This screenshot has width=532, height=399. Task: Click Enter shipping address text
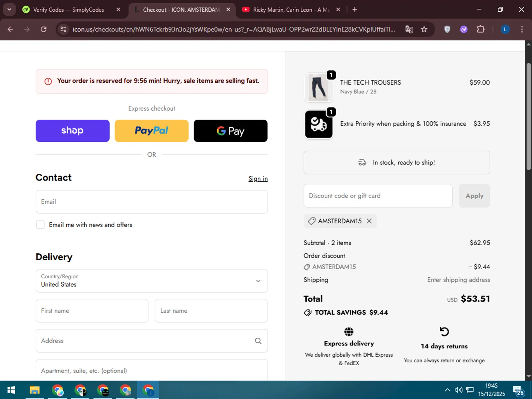coord(459,280)
